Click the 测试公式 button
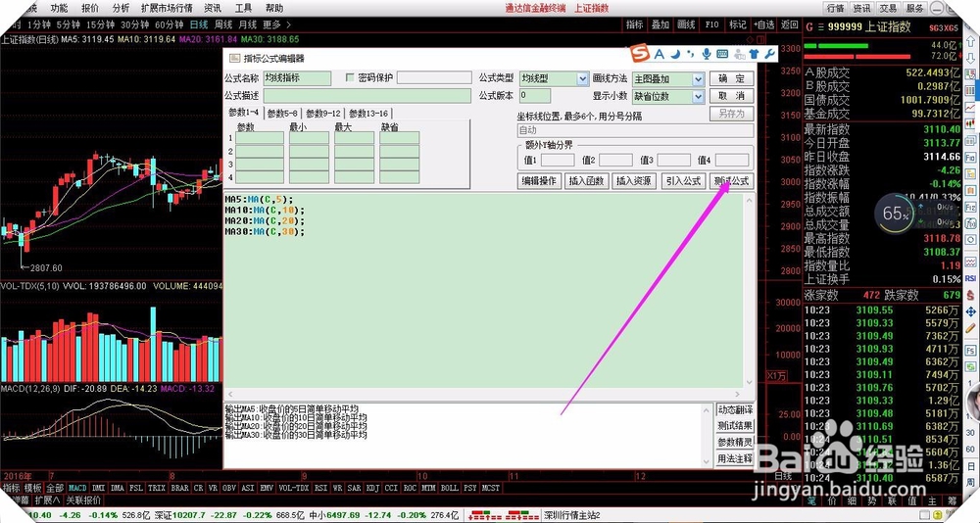 [x=732, y=181]
